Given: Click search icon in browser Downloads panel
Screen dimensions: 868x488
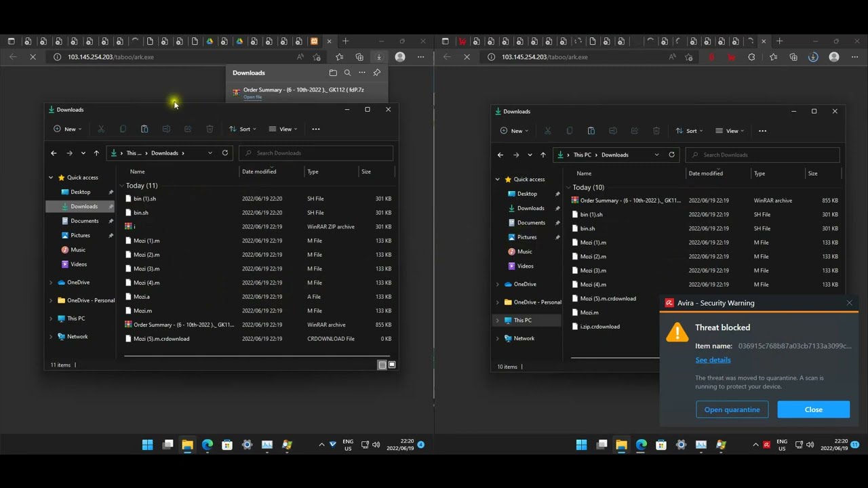Looking at the screenshot, I should (x=347, y=73).
